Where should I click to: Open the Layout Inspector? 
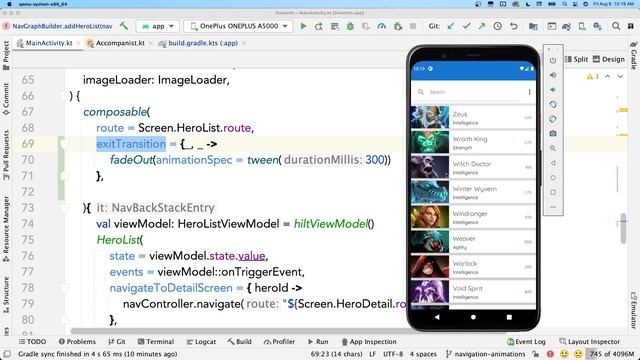click(x=589, y=342)
